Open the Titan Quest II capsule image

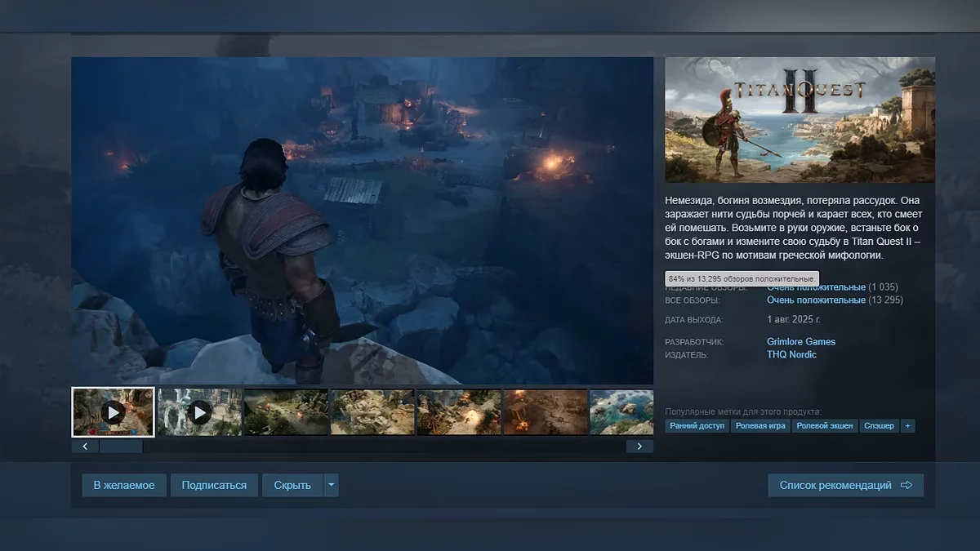[x=800, y=119]
